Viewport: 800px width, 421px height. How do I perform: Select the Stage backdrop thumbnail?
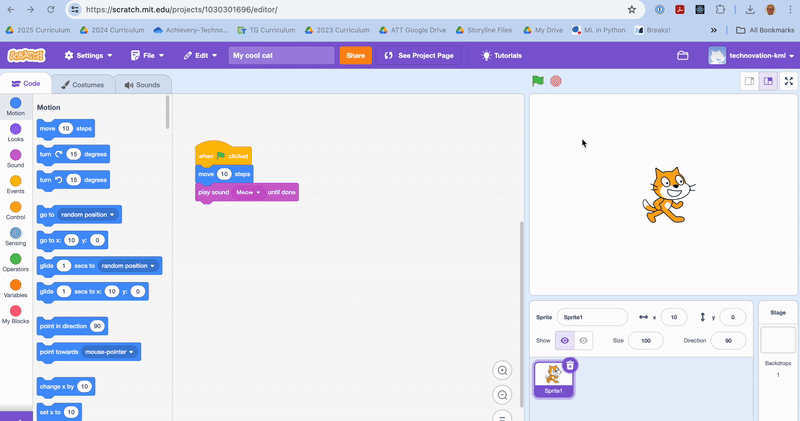click(778, 340)
